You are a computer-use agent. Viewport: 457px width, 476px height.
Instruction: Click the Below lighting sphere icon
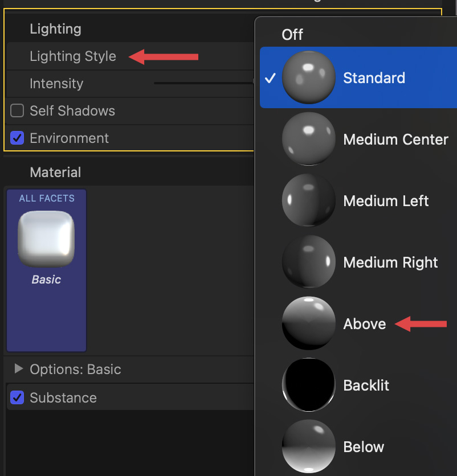(x=308, y=446)
